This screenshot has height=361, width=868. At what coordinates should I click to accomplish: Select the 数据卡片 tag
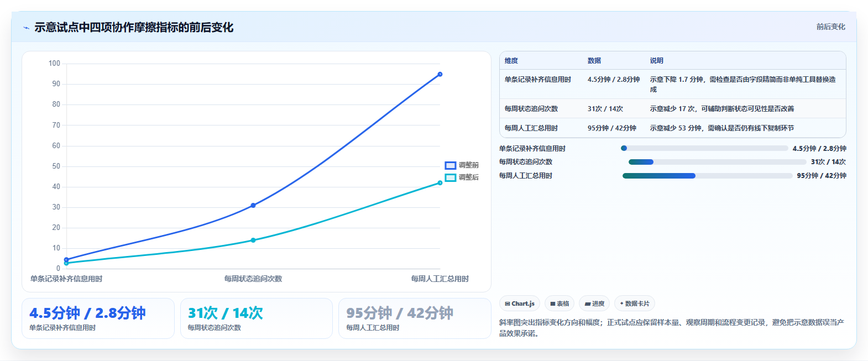pos(635,304)
